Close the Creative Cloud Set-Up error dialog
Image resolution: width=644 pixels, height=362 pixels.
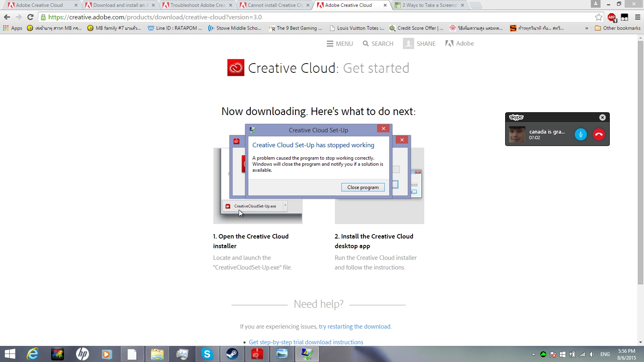[x=383, y=129]
